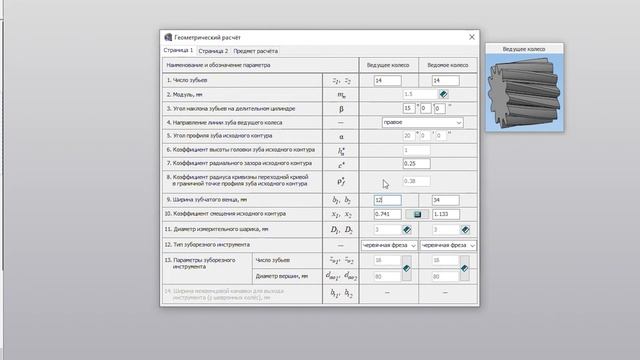
Task: Click the driving wheel face width field b1
Action: 387,200
